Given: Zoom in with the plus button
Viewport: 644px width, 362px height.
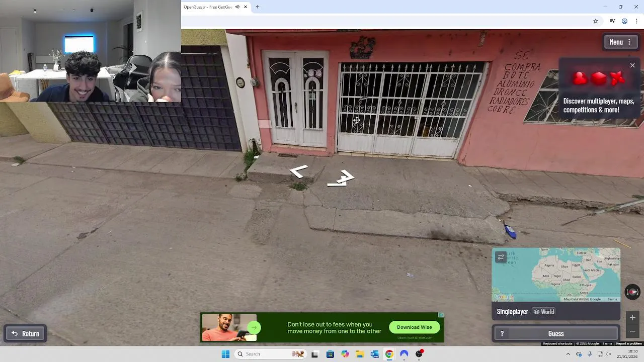Looking at the screenshot, I should (632, 318).
